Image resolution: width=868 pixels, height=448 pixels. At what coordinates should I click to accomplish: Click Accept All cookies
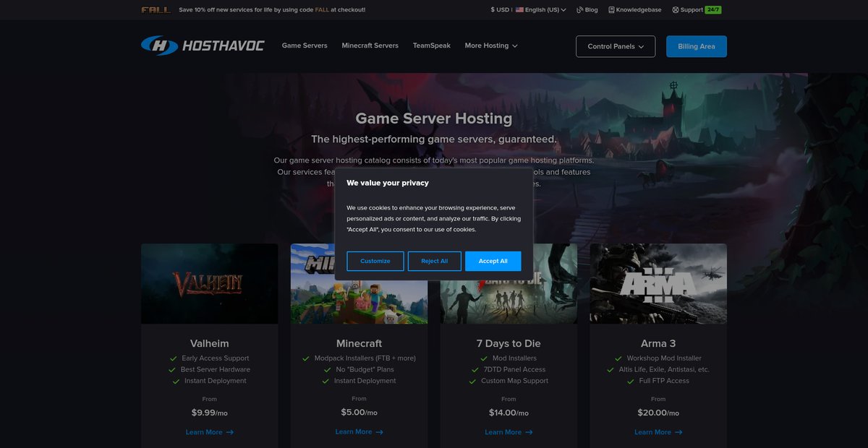coord(493,261)
